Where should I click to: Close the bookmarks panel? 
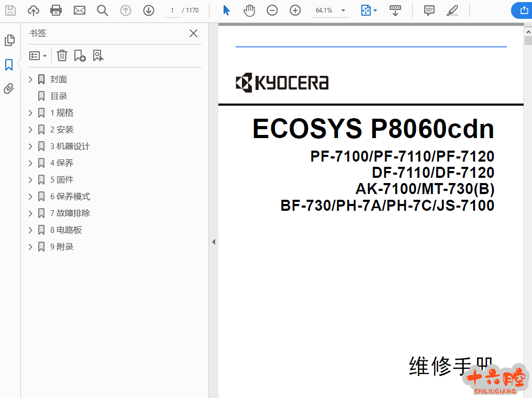point(193,33)
